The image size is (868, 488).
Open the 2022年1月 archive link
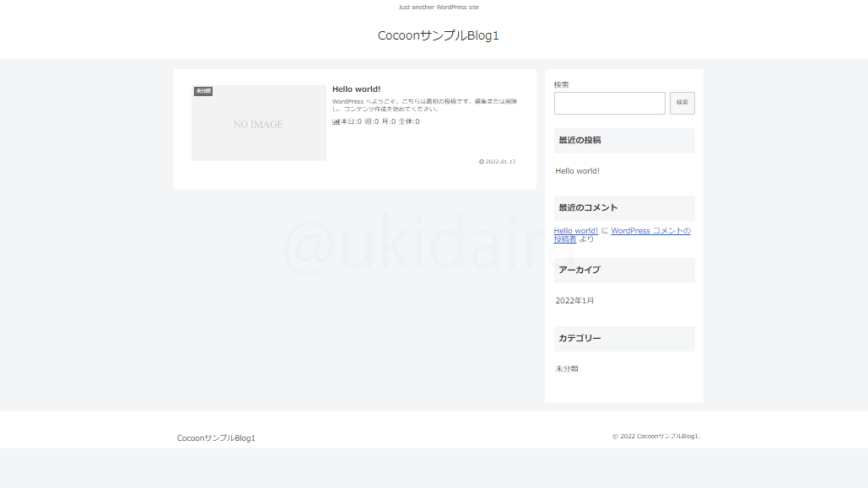(x=574, y=300)
